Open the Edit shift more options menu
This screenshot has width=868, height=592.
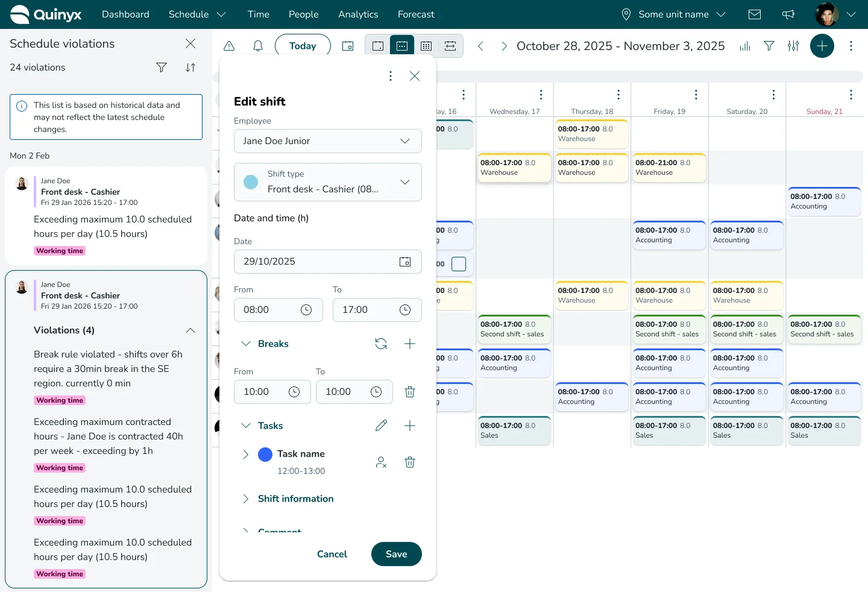391,76
